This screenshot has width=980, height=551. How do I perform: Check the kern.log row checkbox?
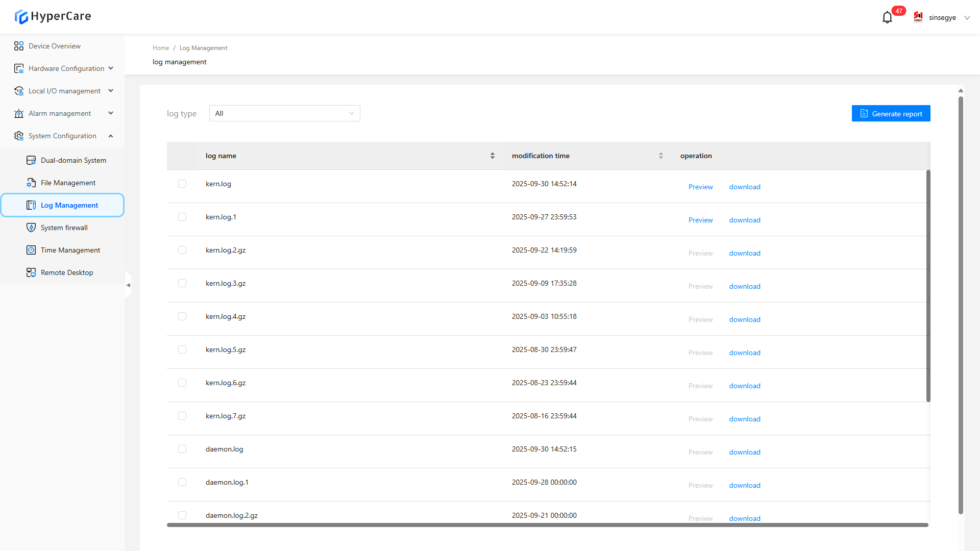[182, 184]
